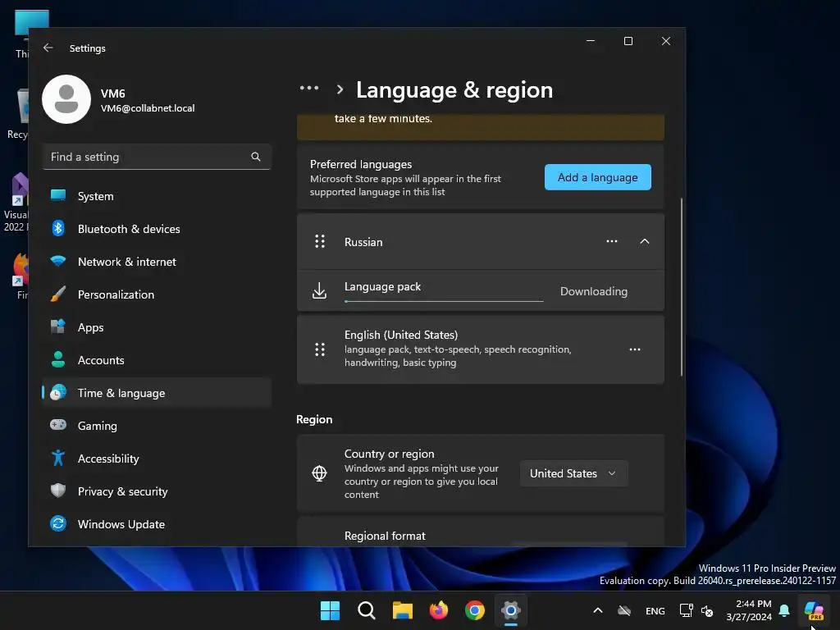Click the Regional format setting row

(481, 532)
